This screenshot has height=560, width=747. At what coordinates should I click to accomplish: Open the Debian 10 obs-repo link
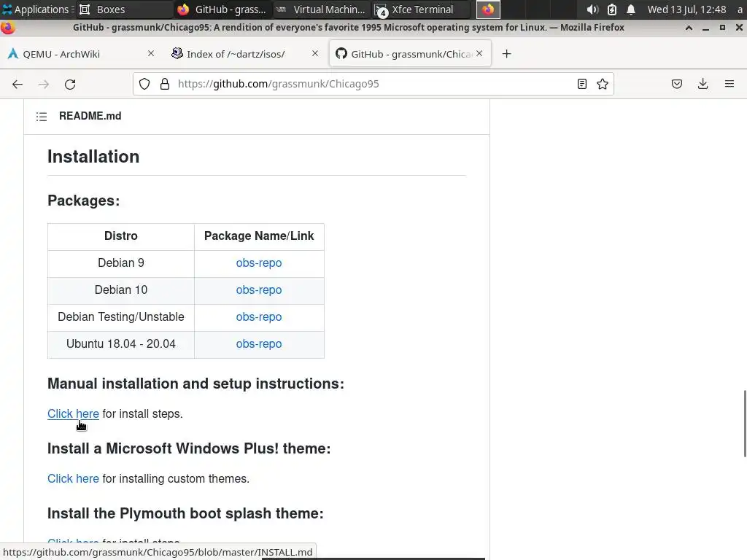pos(259,290)
